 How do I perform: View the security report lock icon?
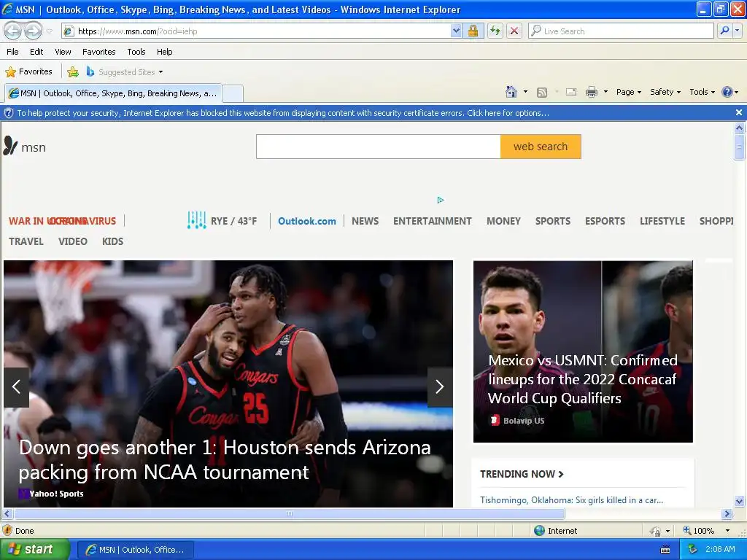click(473, 31)
